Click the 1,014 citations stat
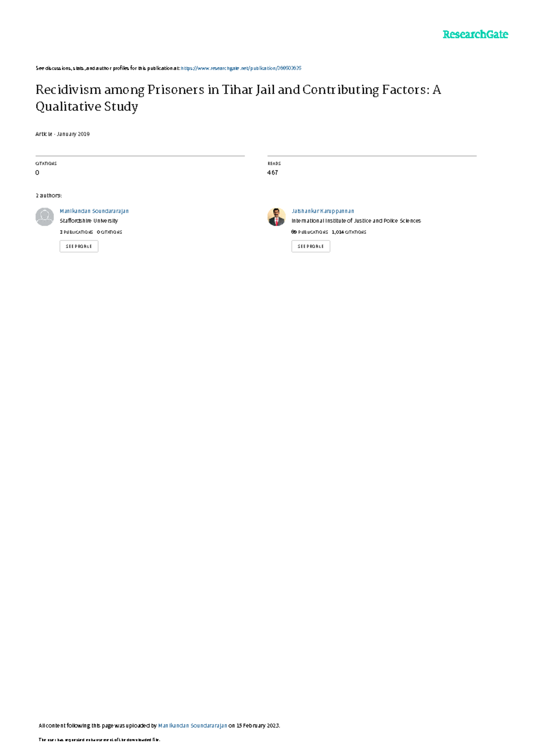This screenshot has height=756, width=535. coord(349,232)
